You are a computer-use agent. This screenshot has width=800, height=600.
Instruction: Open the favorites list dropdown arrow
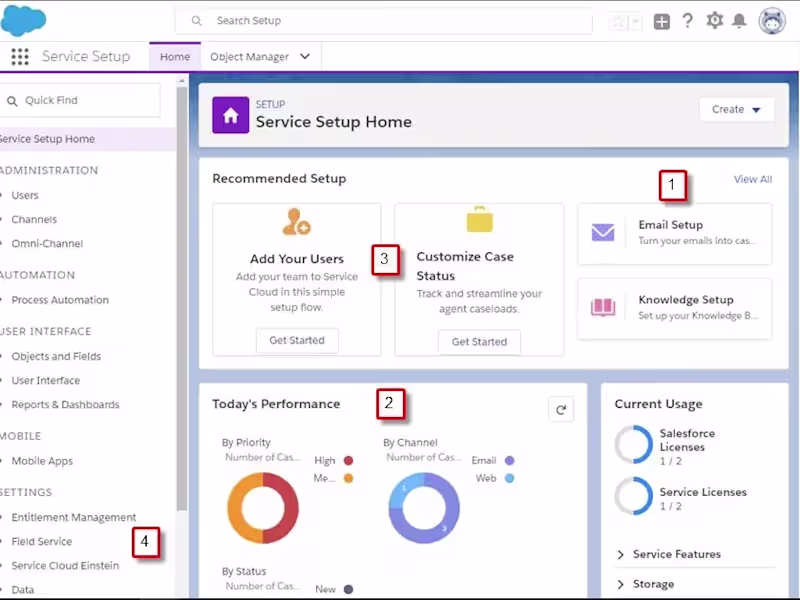click(x=635, y=22)
